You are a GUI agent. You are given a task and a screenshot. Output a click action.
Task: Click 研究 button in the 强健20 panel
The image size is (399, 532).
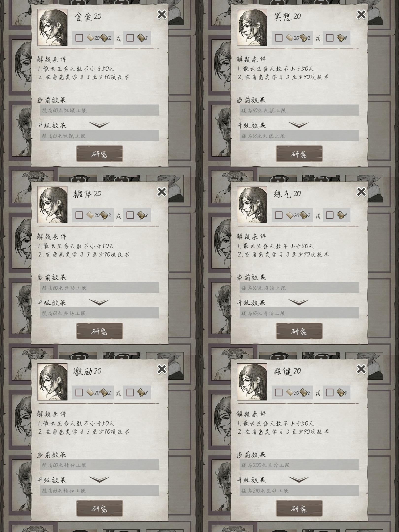(299, 508)
